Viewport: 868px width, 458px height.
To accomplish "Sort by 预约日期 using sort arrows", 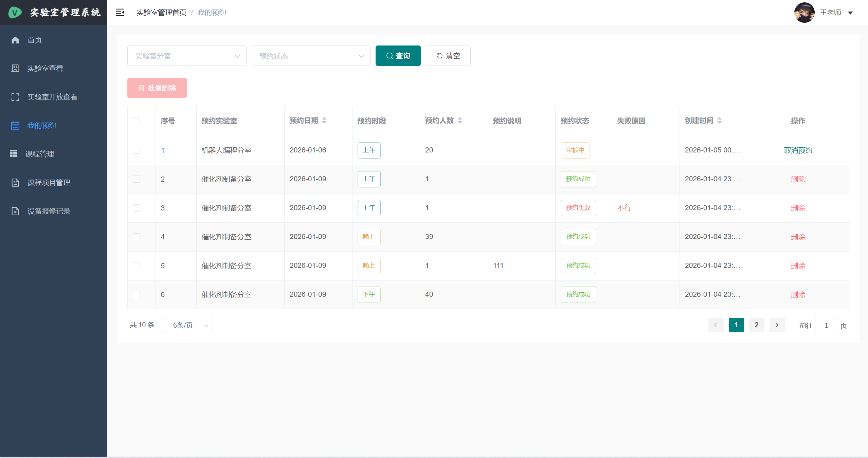I will pos(324,121).
